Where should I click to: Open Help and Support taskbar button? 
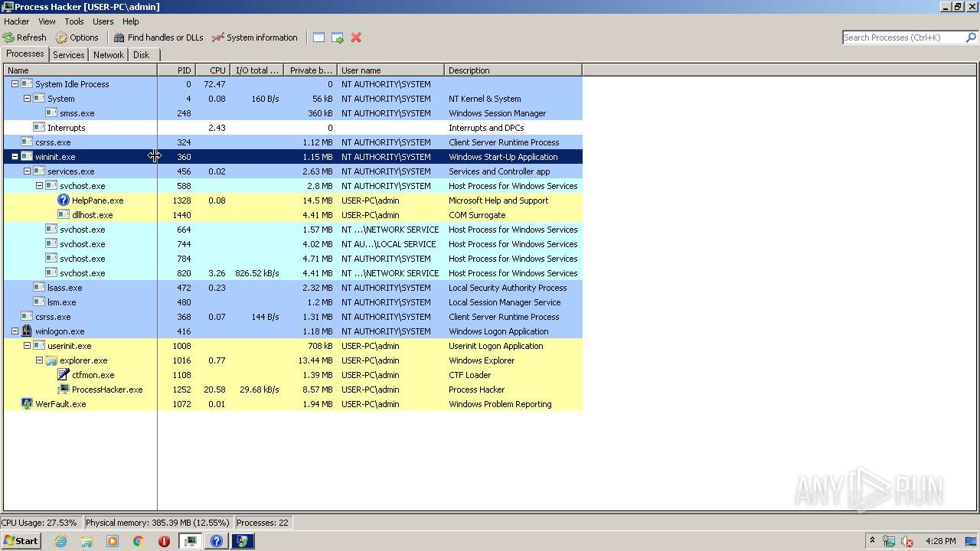pyautogui.click(x=217, y=541)
